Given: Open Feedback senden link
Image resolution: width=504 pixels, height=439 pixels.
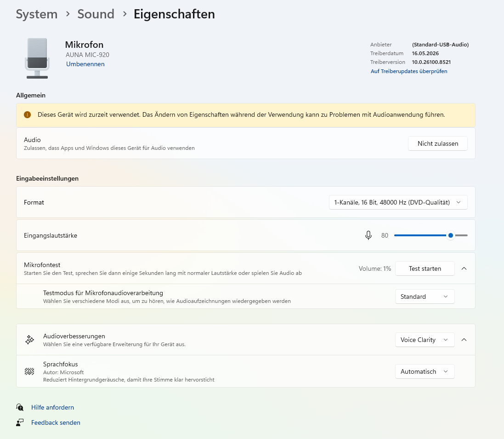Looking at the screenshot, I should pyautogui.click(x=56, y=422).
